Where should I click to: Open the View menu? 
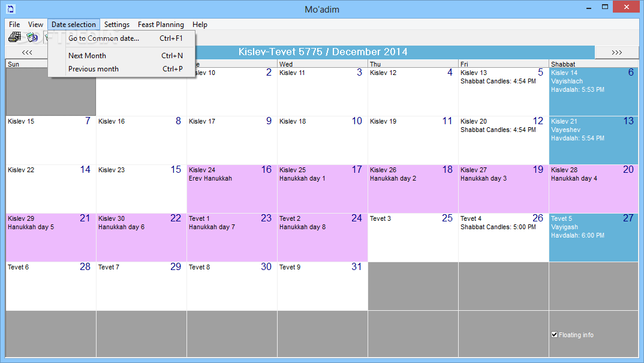coord(35,24)
